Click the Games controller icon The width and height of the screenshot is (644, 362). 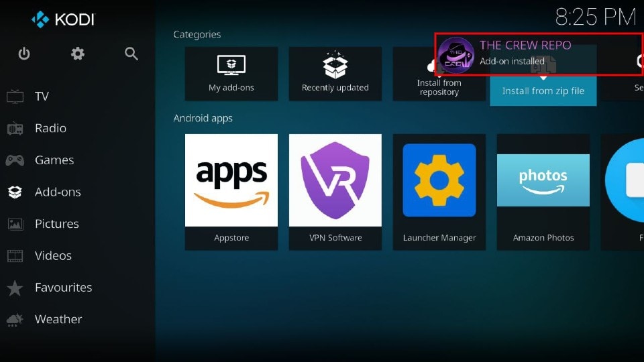tap(15, 160)
